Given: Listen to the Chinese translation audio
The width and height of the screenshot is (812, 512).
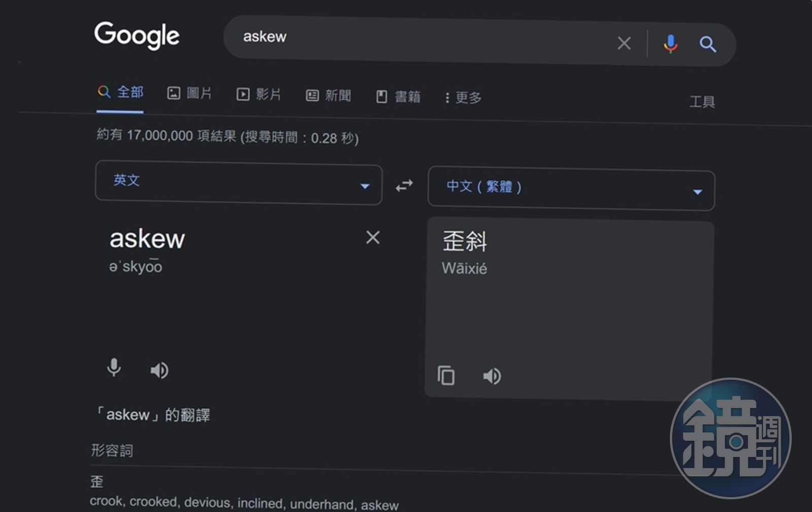Looking at the screenshot, I should click(491, 376).
